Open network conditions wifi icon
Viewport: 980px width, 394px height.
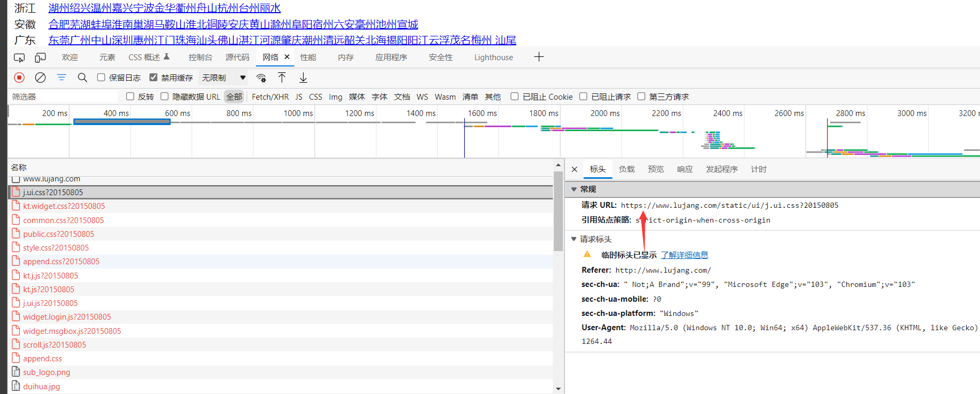[261, 78]
